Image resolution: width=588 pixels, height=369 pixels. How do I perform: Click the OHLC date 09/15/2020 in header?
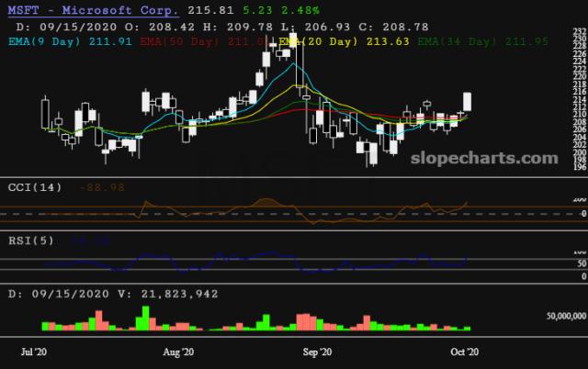67,25
